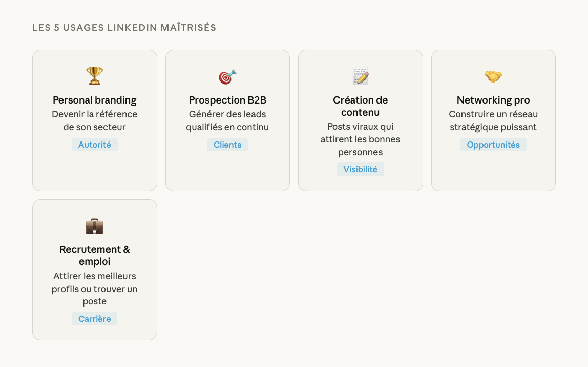
Task: Click the Visibilité tag badge
Action: coord(360,169)
